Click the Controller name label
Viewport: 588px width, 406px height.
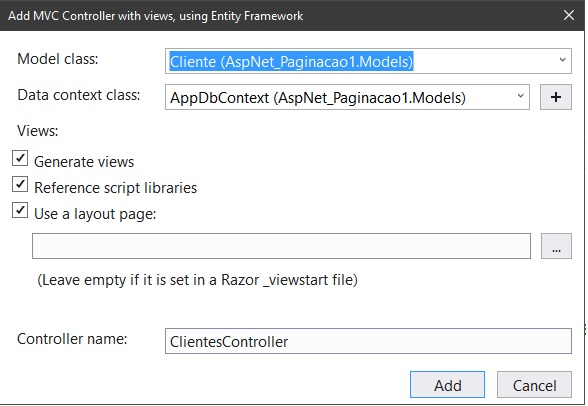pyautogui.click(x=72, y=339)
